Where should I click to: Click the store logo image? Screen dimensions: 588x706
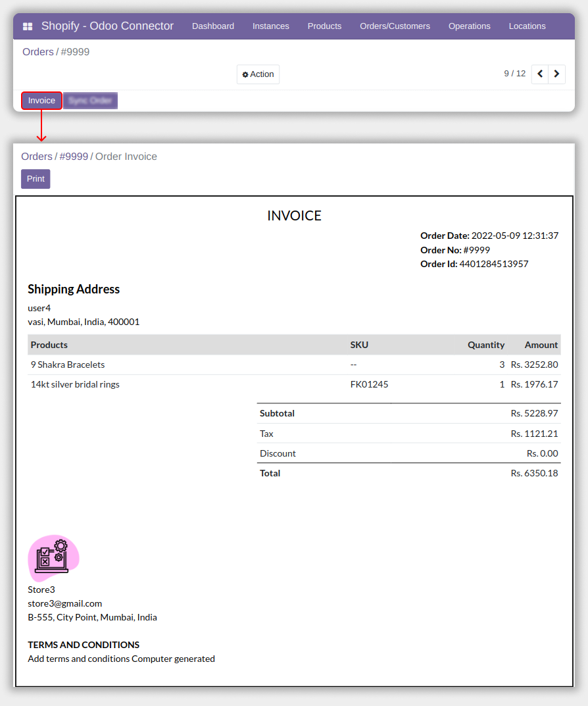(x=53, y=558)
